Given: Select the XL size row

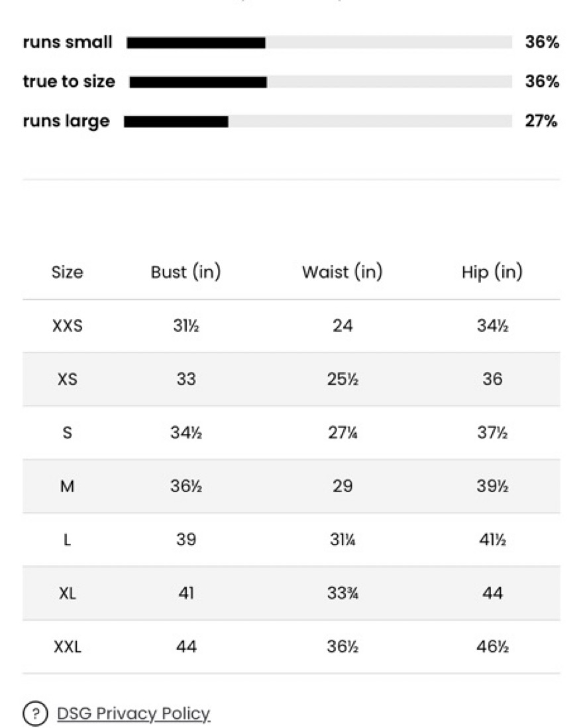Looking at the screenshot, I should pos(291,593).
